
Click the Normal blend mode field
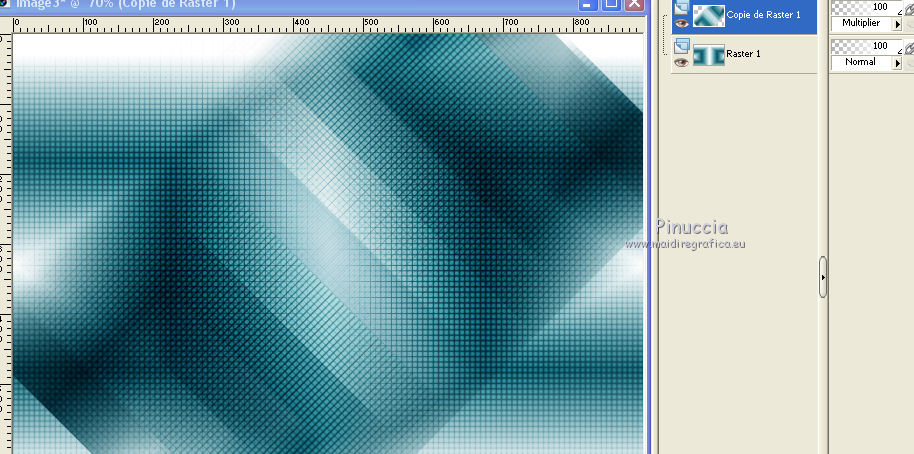tap(861, 62)
